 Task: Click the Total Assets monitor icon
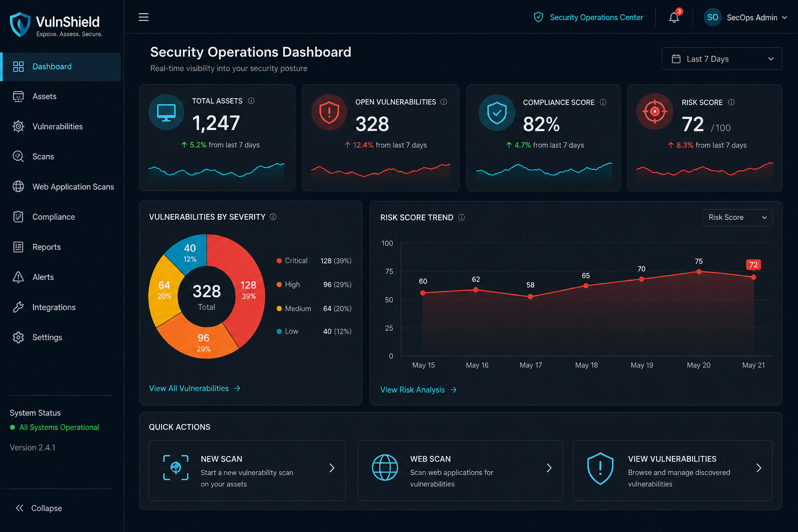tap(166, 112)
